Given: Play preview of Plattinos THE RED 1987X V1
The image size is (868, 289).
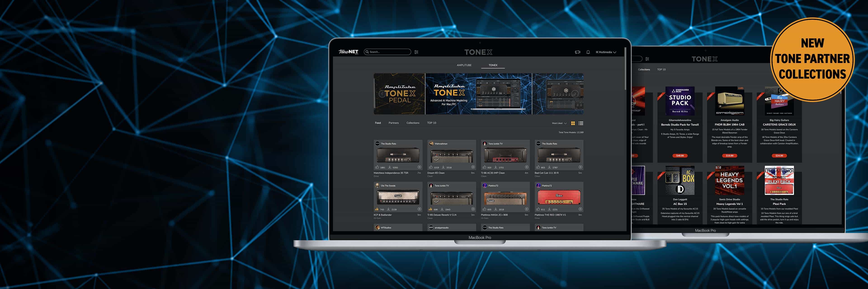Looking at the screenshot, I should (x=580, y=209).
